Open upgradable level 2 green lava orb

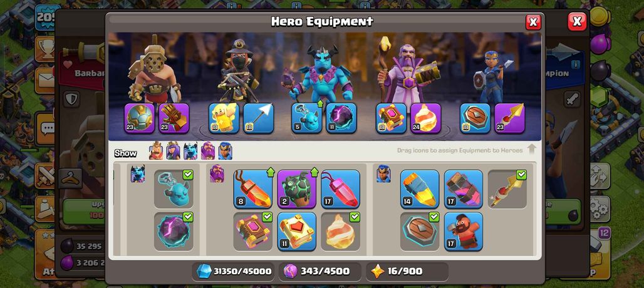[296, 189]
